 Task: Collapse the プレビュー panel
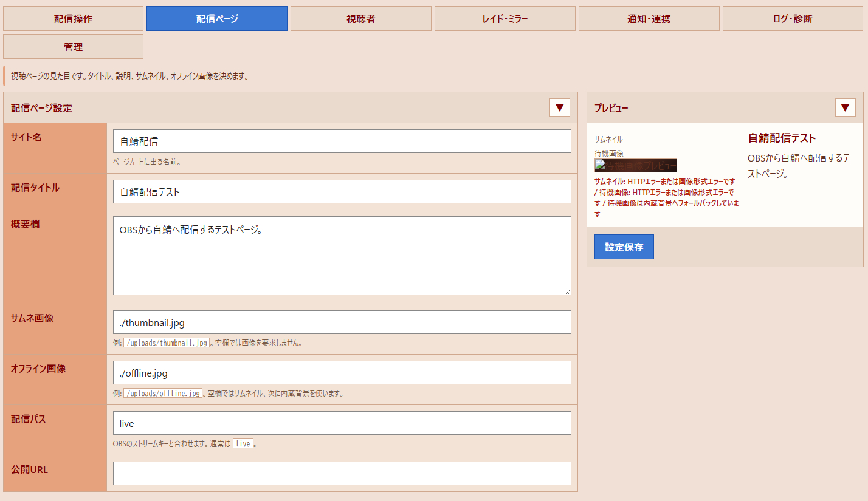[x=846, y=107]
